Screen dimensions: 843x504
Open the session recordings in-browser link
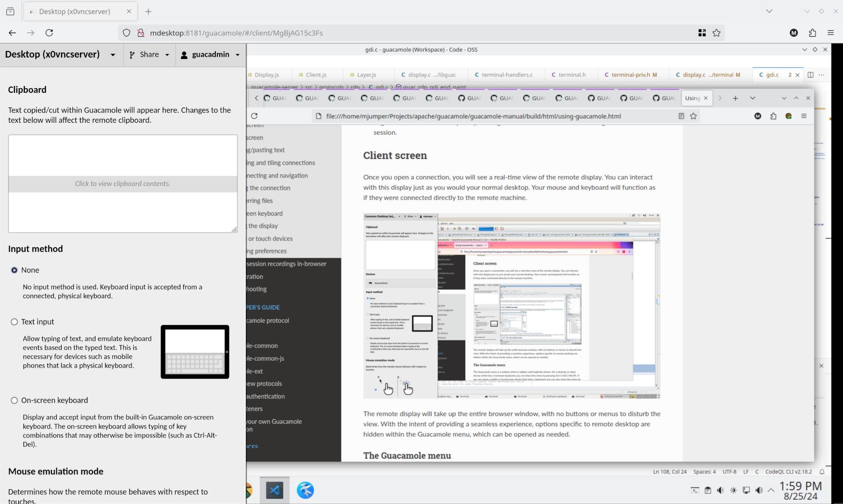[x=287, y=264]
